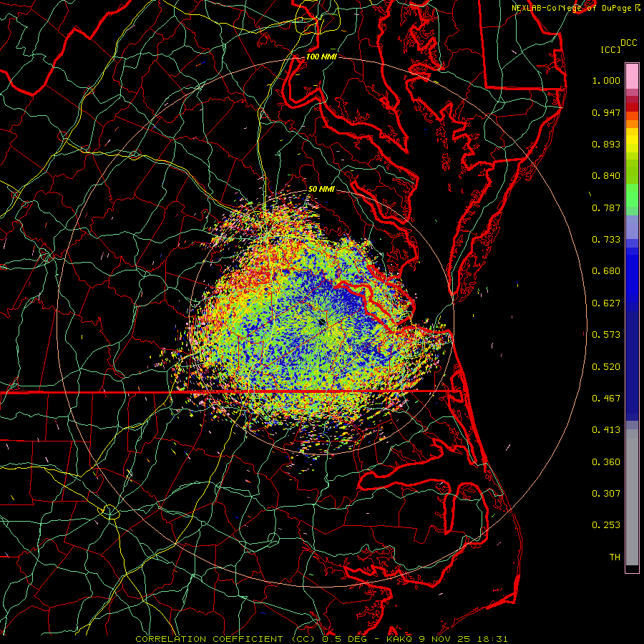Click the 0.360 scale label

click(x=606, y=462)
